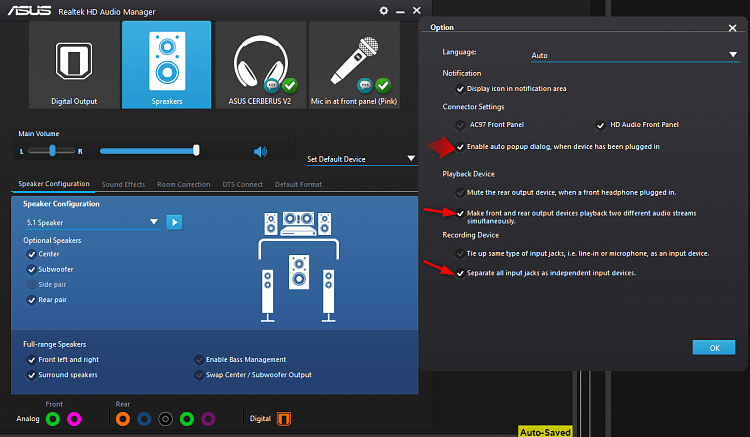Enable Bass Management checkbox

[199, 360]
